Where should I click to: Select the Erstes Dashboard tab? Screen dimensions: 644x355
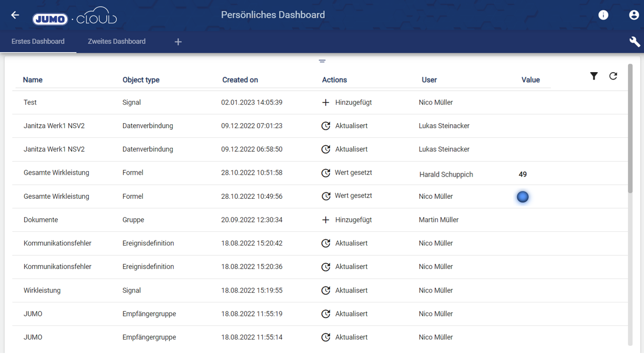point(38,42)
